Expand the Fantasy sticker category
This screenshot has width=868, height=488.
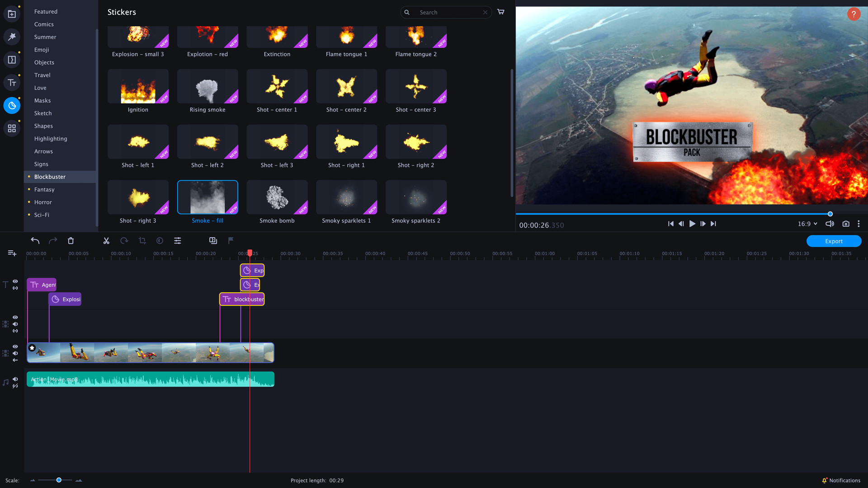[45, 189]
